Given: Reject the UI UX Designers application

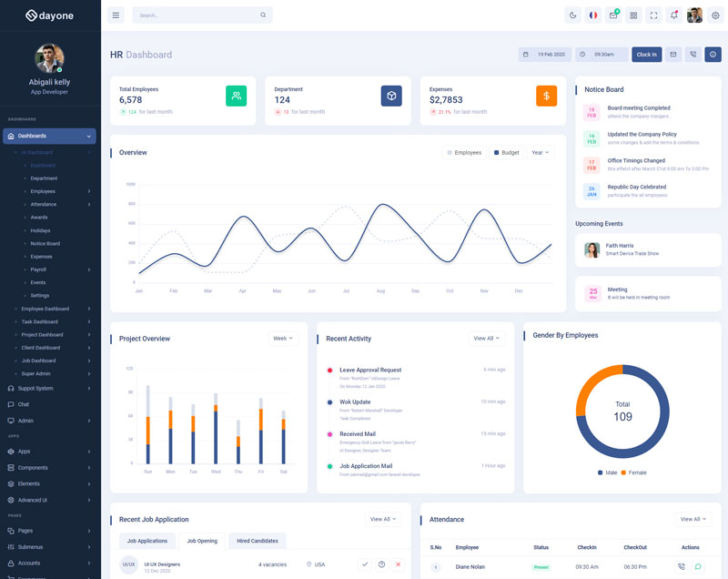Looking at the screenshot, I should pyautogui.click(x=398, y=564).
